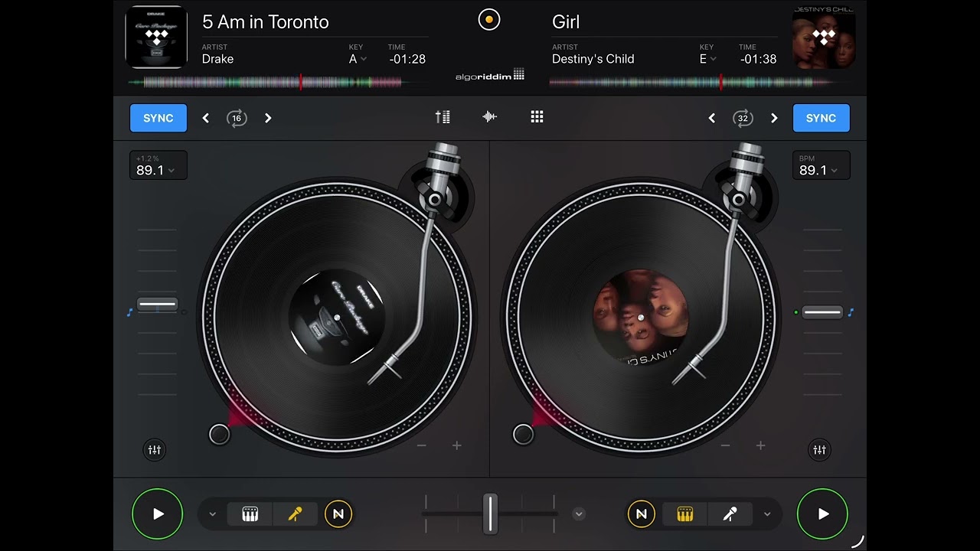Expand left deck Neural Mix options chevron
This screenshot has width=980, height=551.
pyautogui.click(x=213, y=514)
